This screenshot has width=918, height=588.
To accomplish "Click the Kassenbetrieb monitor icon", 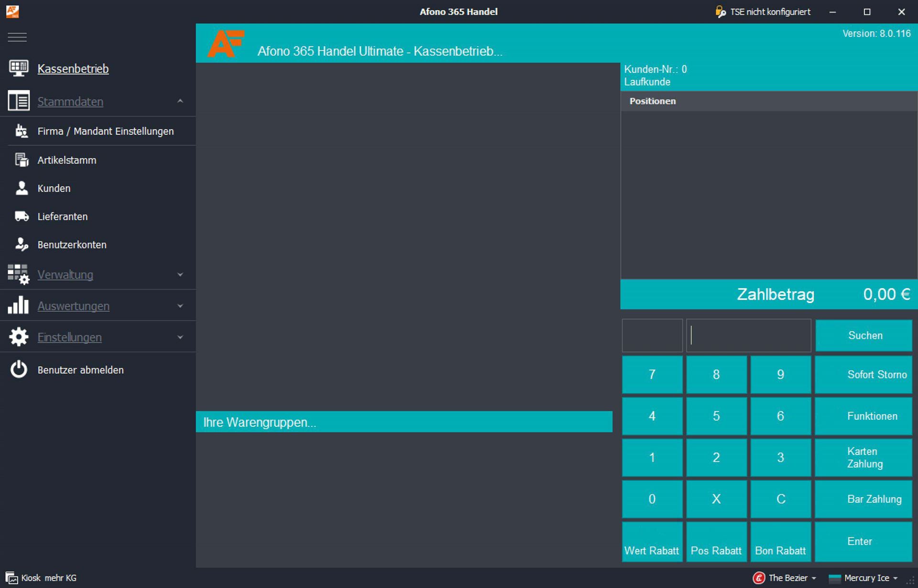I will coord(19,68).
